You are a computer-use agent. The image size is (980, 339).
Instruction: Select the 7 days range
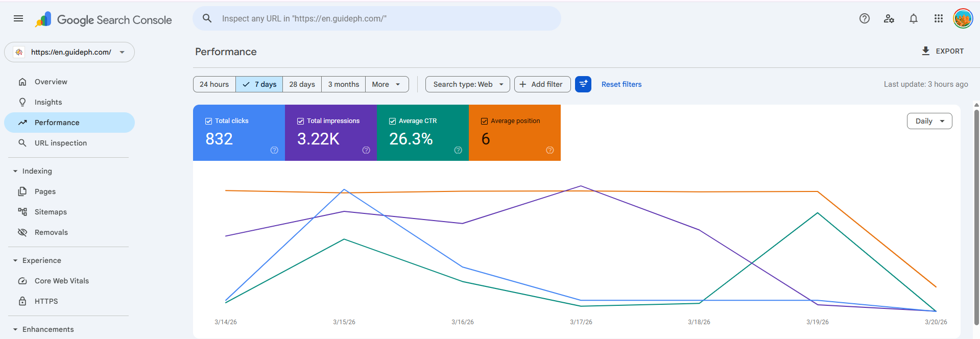click(259, 84)
